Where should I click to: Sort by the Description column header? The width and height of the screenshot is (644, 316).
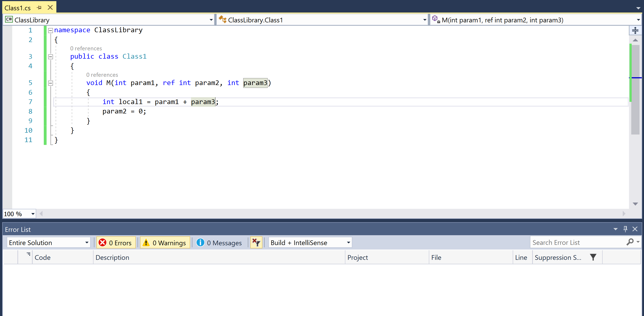112,257
